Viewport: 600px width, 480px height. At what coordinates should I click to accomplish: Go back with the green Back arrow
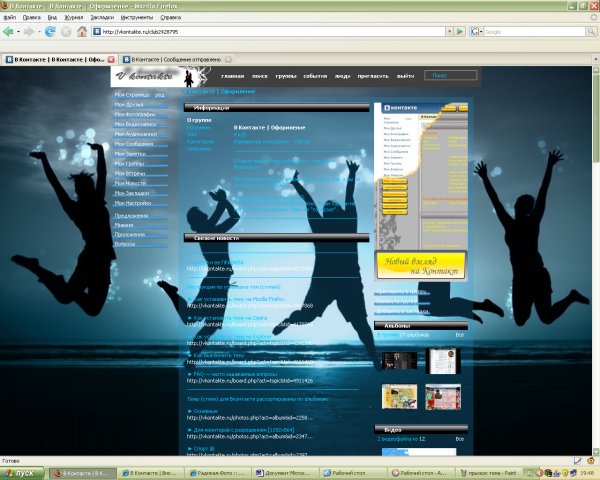8,32
